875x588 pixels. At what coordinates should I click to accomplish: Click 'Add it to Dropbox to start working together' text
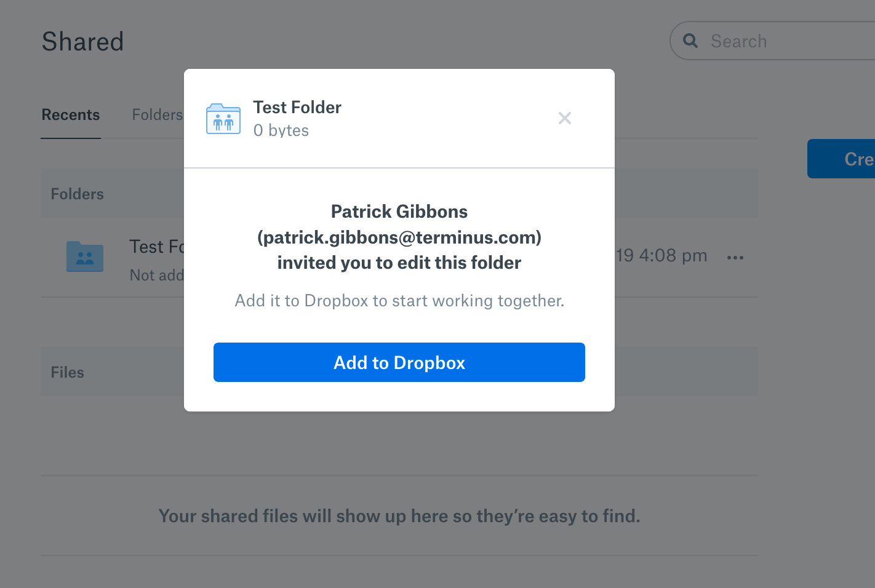coord(399,301)
